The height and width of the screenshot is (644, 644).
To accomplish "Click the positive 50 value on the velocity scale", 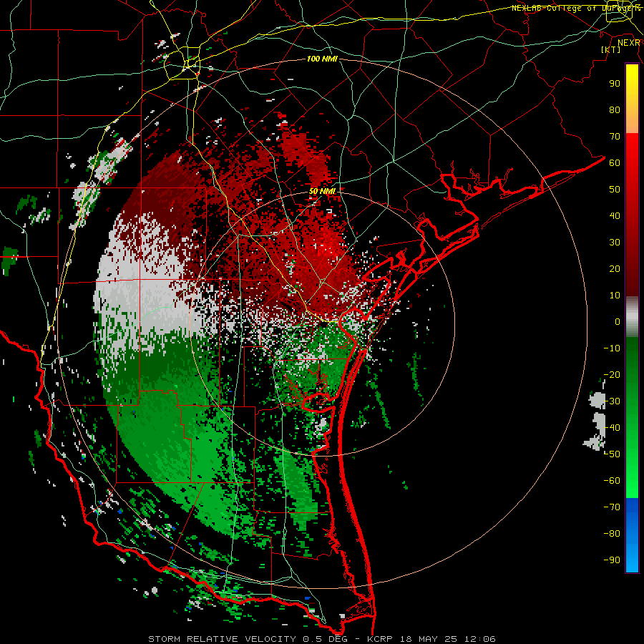I will (x=615, y=190).
